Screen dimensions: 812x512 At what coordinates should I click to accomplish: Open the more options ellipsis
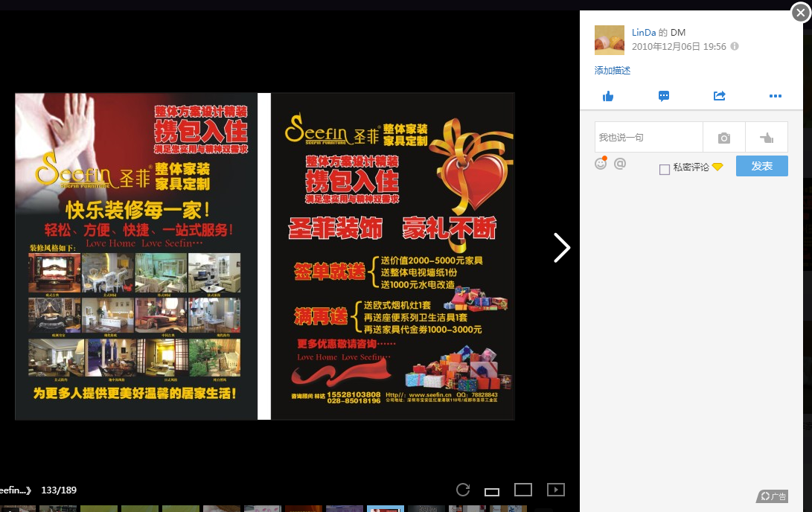(776, 96)
